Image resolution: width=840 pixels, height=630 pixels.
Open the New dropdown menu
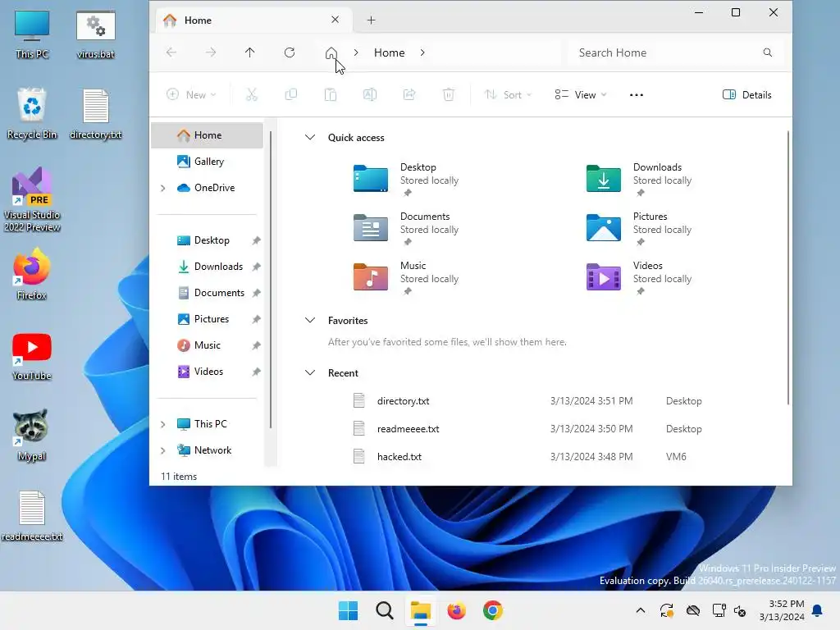point(191,95)
